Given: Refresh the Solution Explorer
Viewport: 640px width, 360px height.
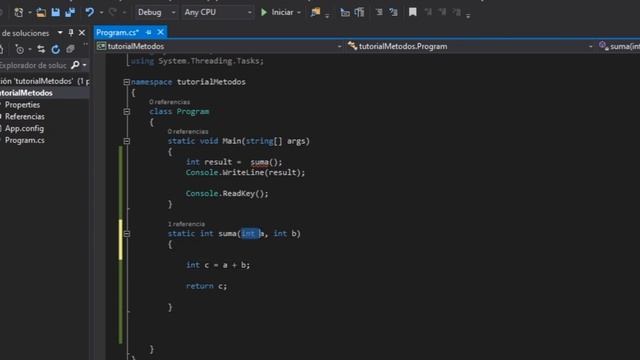Looking at the screenshot, I should point(56,49).
